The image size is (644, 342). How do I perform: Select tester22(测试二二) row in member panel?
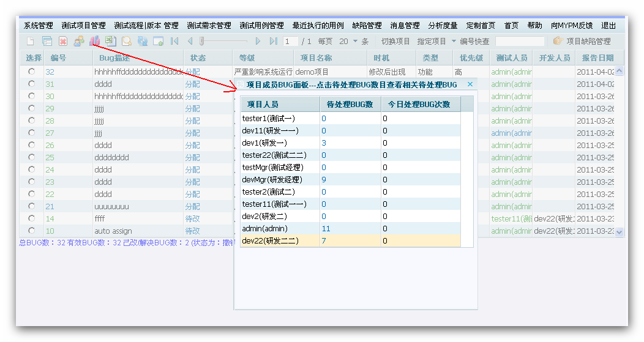tap(351, 155)
